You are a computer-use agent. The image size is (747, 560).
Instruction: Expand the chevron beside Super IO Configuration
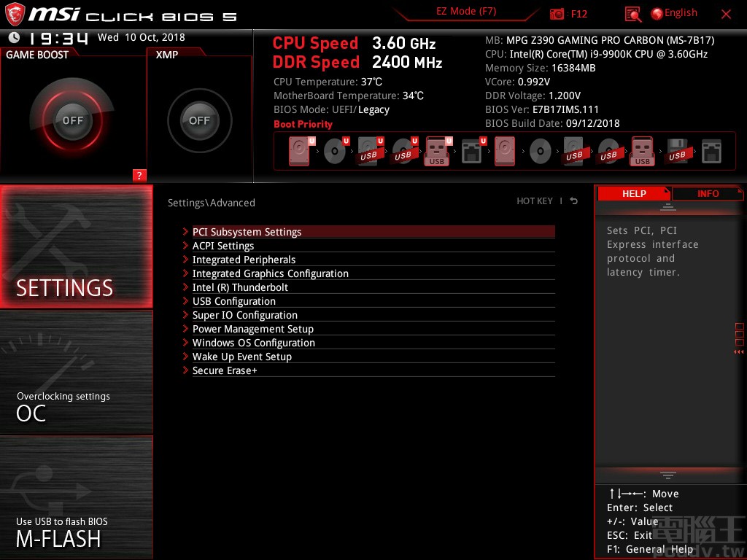[x=185, y=314]
